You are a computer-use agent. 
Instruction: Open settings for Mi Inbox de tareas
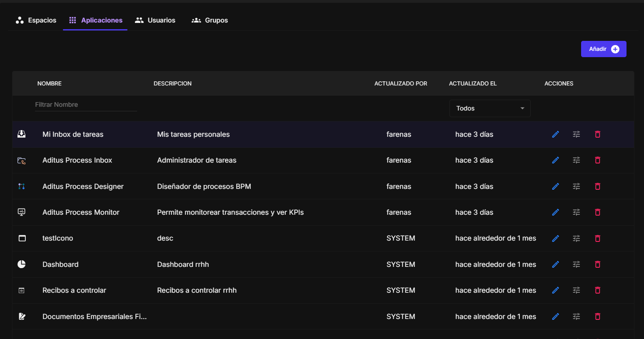(577, 134)
